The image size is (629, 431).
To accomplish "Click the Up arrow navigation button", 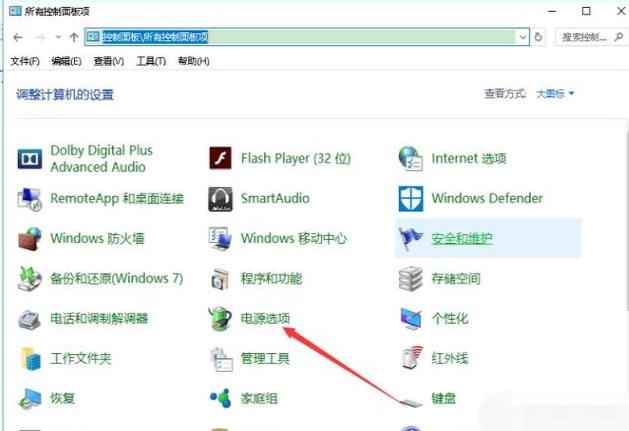I will [74, 37].
